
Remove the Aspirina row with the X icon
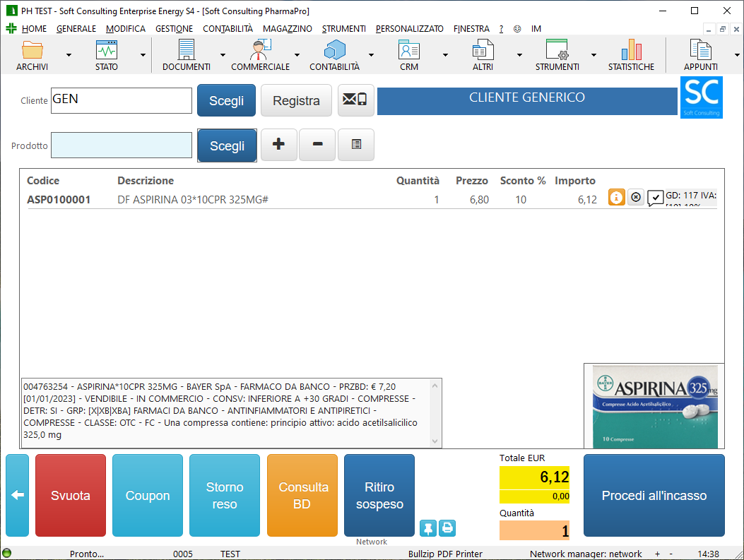coord(636,198)
